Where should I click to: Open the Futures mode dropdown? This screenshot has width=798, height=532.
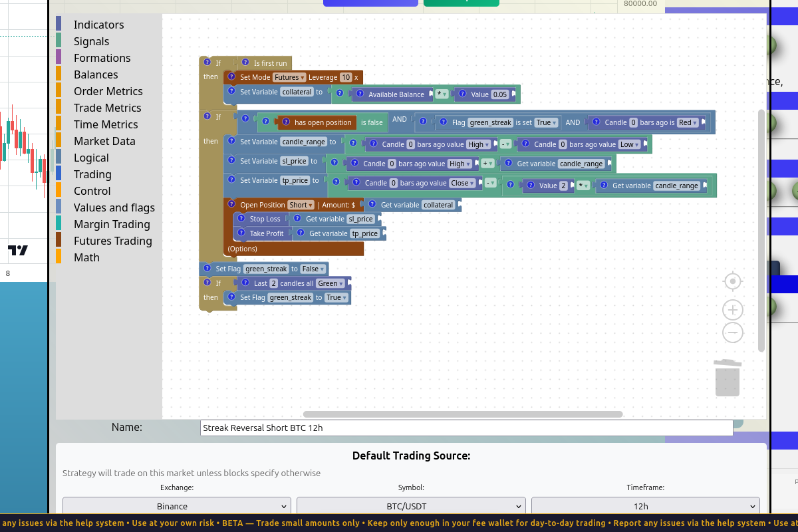289,77
